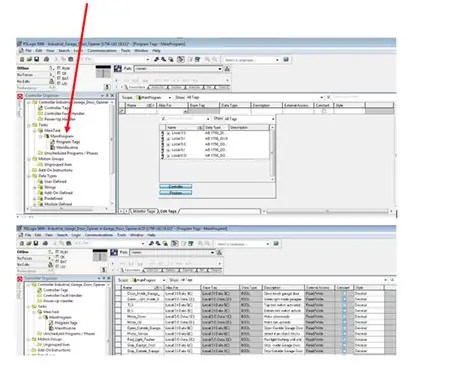Open File menu in upper window
Screen dimensions: 460x368
pyautogui.click(x=29, y=51)
